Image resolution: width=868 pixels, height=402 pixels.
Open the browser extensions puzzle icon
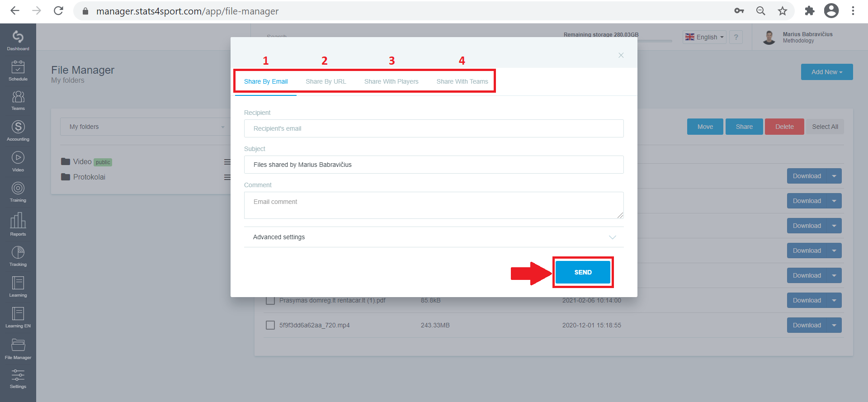(809, 11)
